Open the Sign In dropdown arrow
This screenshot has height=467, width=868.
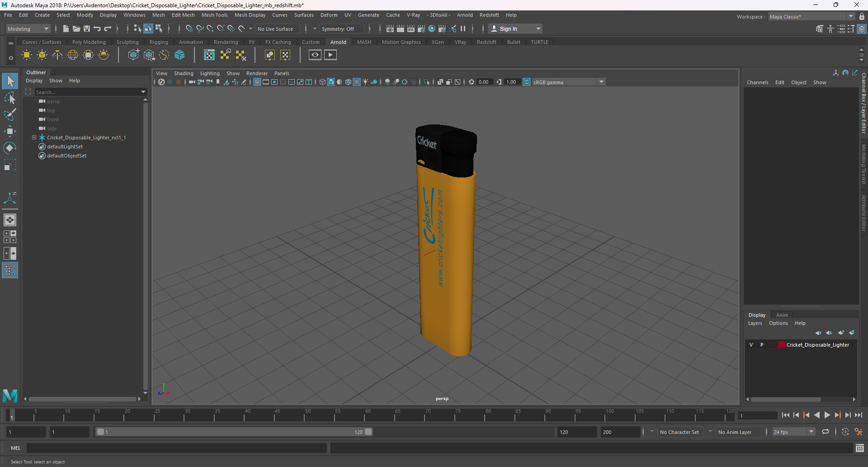click(x=538, y=29)
